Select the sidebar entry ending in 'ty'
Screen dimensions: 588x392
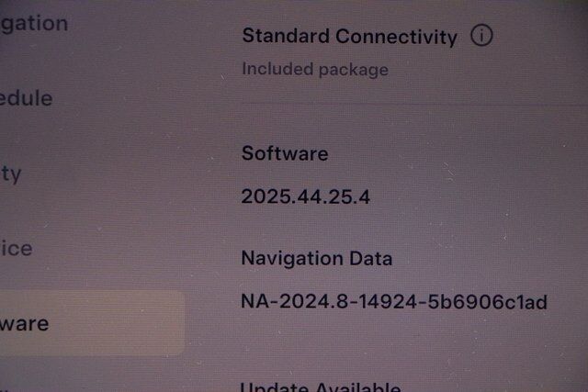[10, 174]
